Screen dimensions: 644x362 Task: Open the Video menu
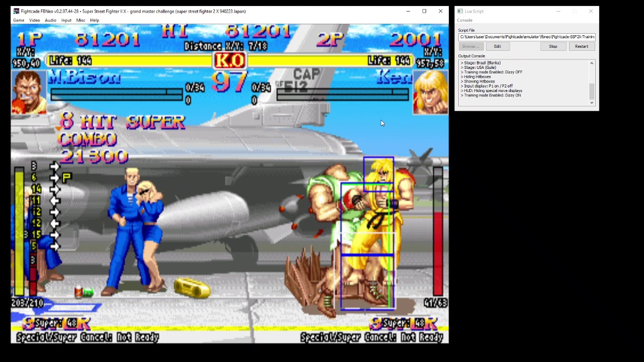pyautogui.click(x=34, y=20)
